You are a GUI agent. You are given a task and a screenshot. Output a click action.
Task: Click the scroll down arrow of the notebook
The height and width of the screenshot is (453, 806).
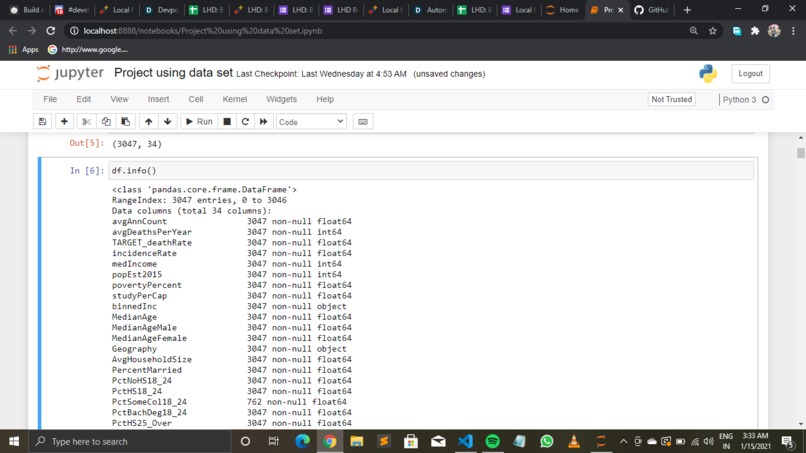[x=800, y=424]
